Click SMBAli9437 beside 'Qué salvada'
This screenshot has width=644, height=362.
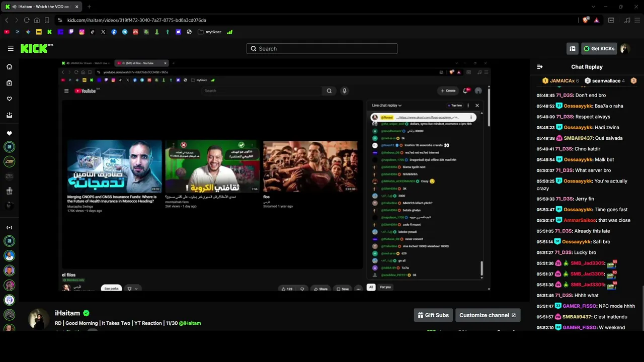coord(578,138)
